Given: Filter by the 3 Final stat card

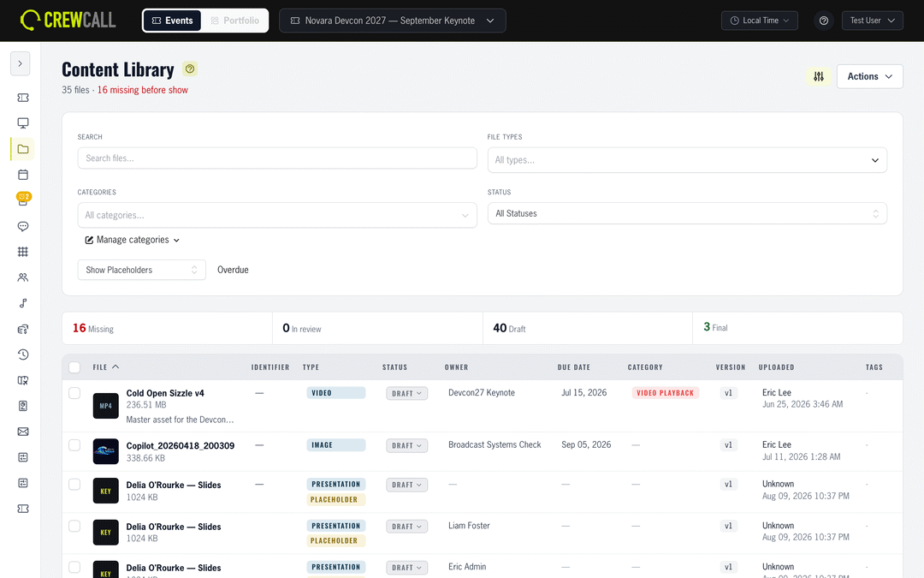Looking at the screenshot, I should coord(798,328).
